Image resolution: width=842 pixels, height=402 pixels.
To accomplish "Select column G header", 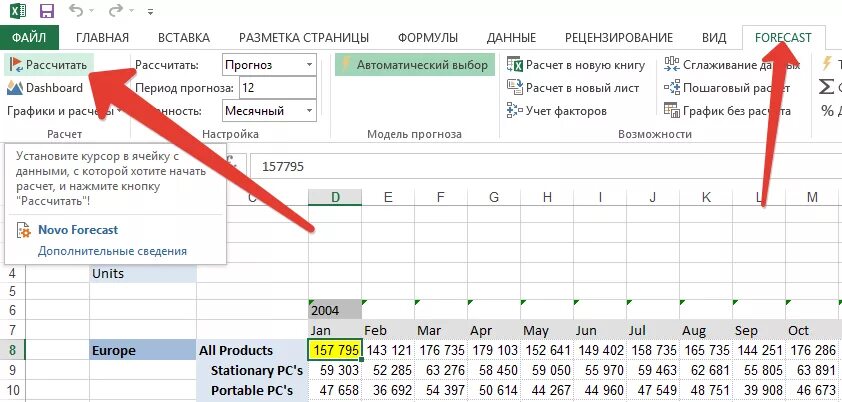I will tap(494, 197).
